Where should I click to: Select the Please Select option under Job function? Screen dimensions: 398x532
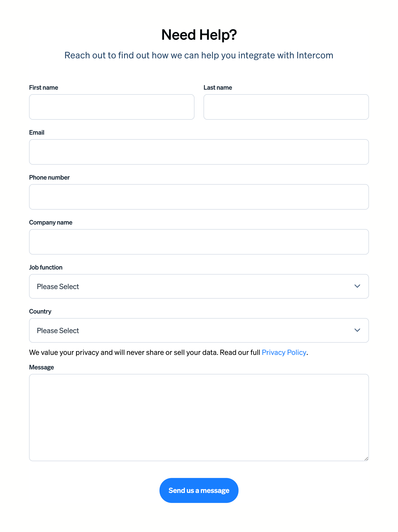(58, 287)
